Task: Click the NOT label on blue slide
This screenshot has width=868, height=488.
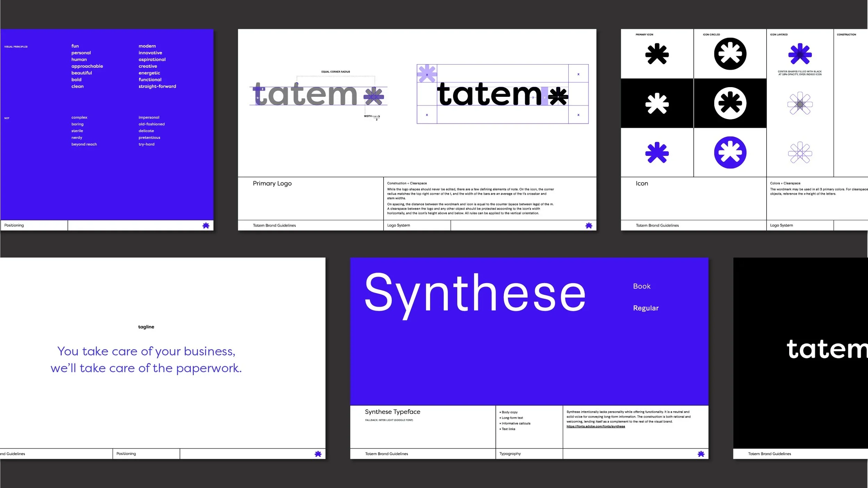Action: pyautogui.click(x=7, y=118)
